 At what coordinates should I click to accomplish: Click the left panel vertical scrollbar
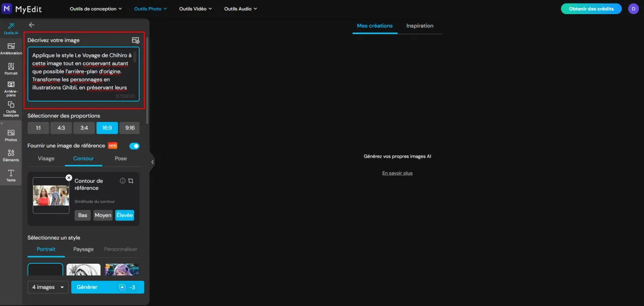tap(147, 80)
